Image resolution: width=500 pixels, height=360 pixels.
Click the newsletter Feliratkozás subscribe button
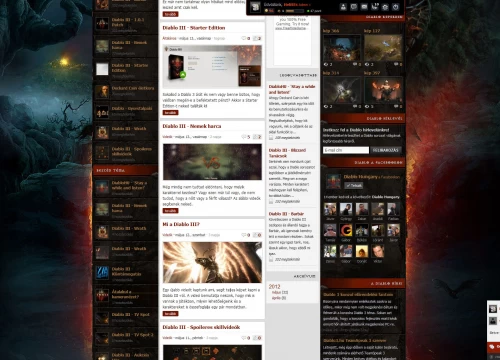(386, 150)
